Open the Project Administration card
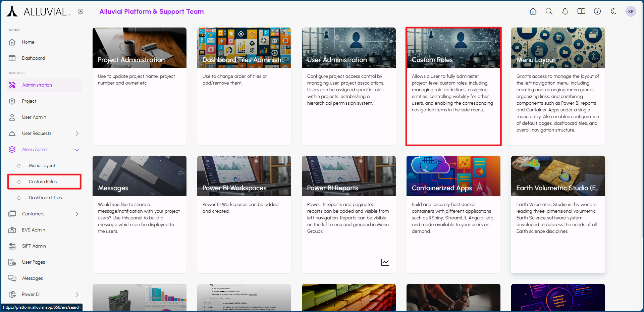 tap(139, 48)
